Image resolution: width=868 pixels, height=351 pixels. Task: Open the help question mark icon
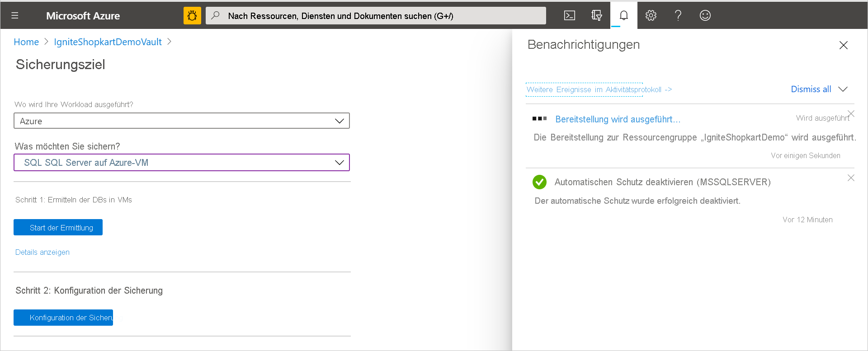point(678,16)
